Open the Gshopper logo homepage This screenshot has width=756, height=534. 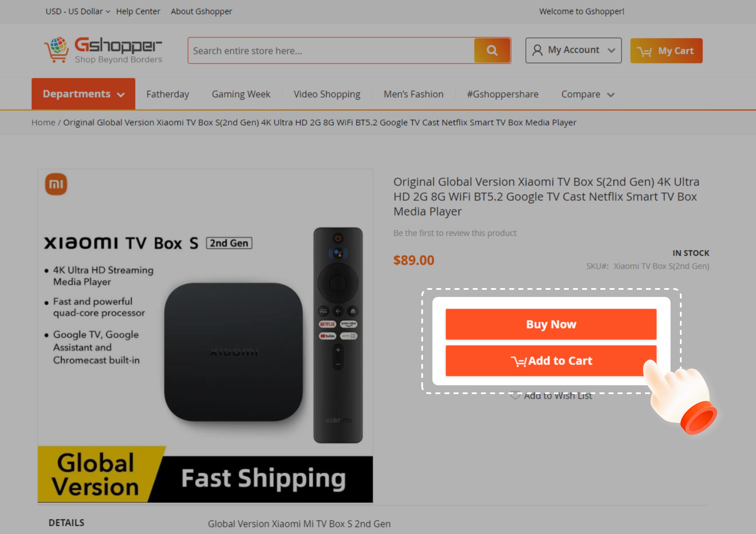(x=103, y=50)
